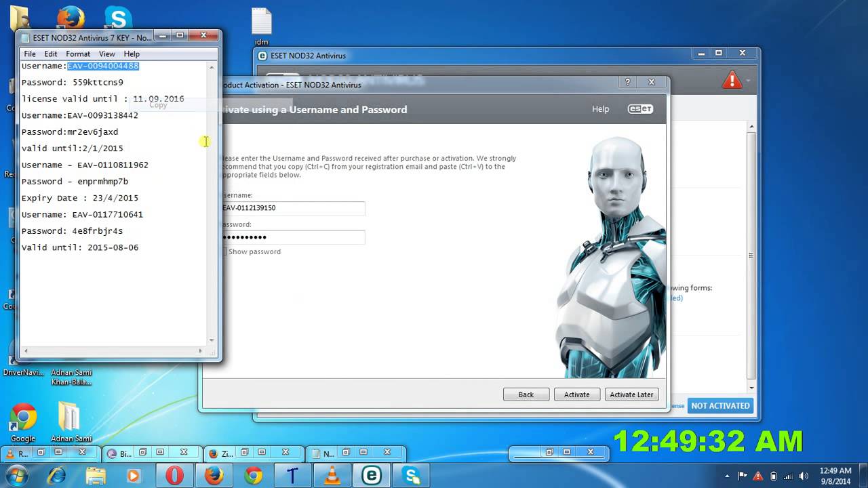Select the idm file on desktop
Screen dimensions: 868x488
tap(262, 26)
